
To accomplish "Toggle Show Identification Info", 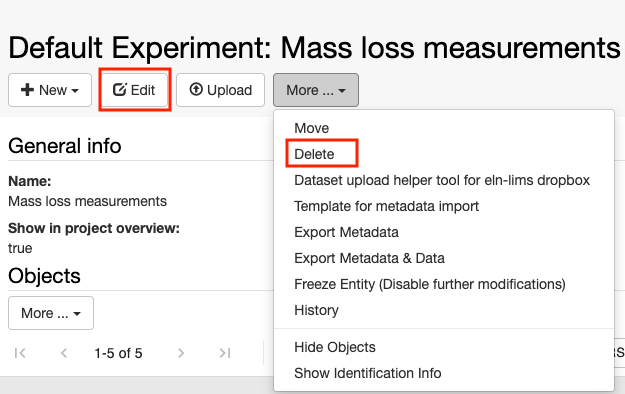I will coord(368,373).
